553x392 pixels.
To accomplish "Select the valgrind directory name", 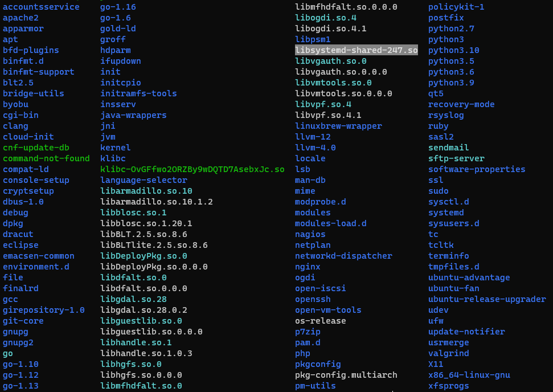I will (x=449, y=353).
